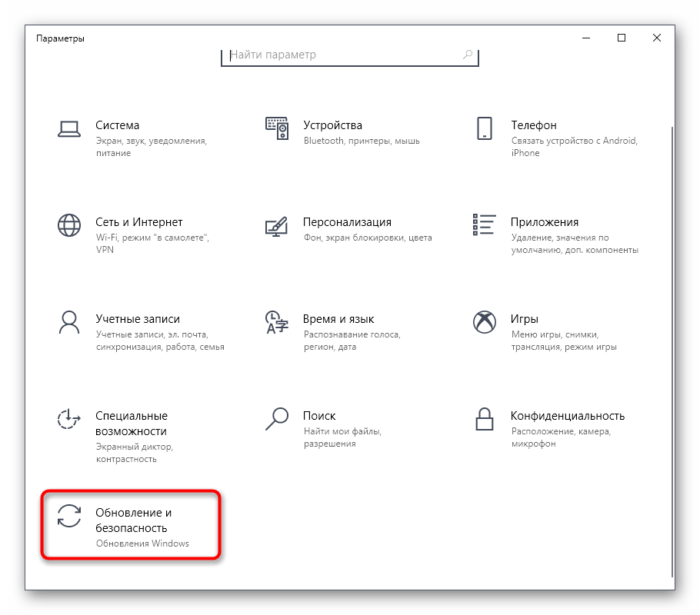Click the Обновление и безопасность arrows icon
This screenshot has height=615, width=700.
click(69, 516)
